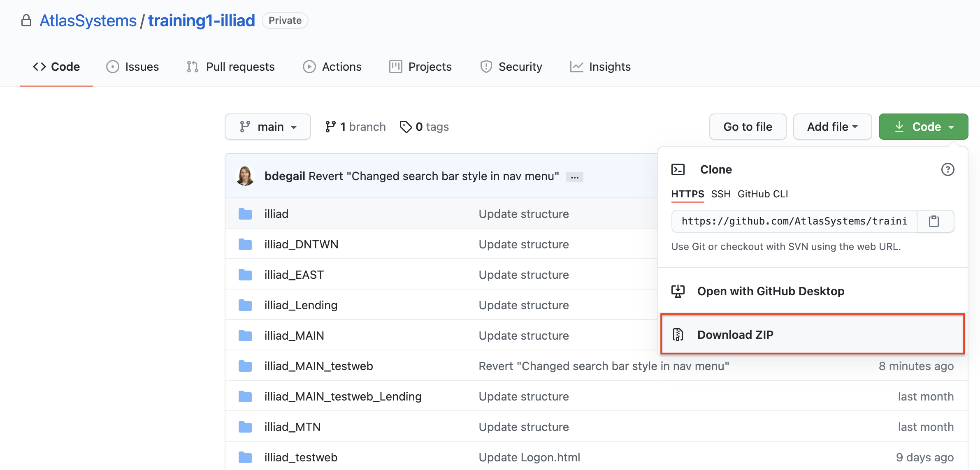Collapse the green Code dropdown button

pos(923,127)
